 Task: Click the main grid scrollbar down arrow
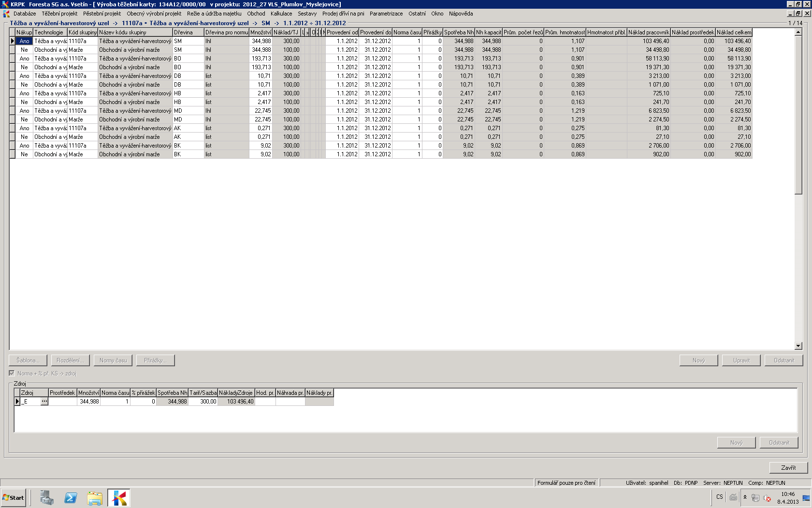click(798, 346)
